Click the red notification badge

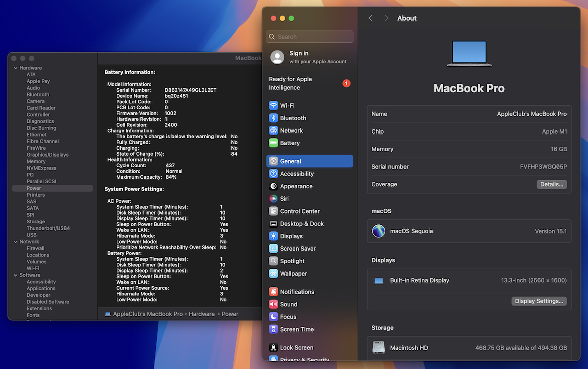tap(346, 83)
